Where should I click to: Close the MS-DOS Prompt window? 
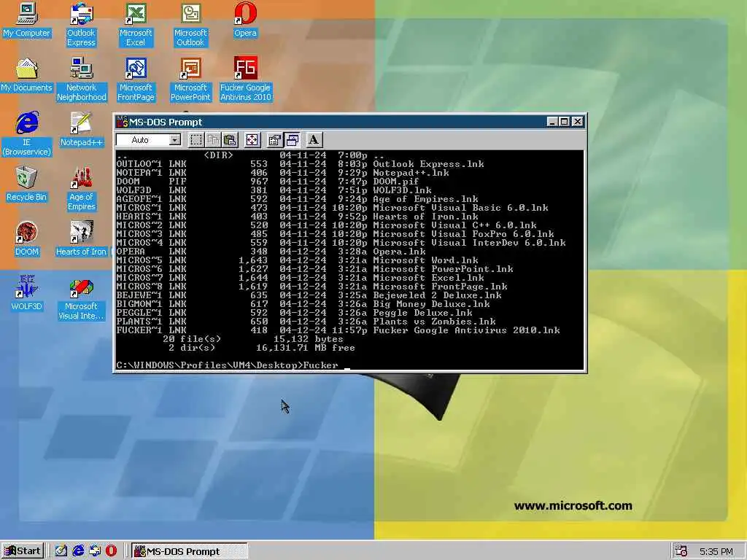[578, 122]
